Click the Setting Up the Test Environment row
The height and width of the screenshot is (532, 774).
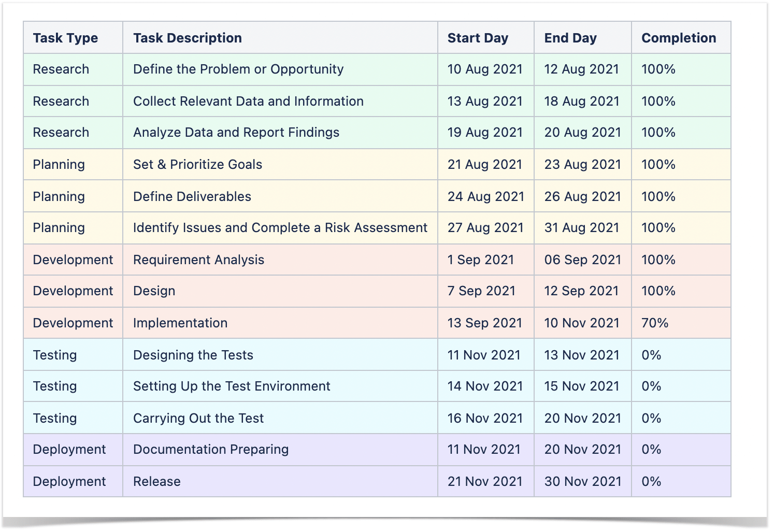(232, 386)
